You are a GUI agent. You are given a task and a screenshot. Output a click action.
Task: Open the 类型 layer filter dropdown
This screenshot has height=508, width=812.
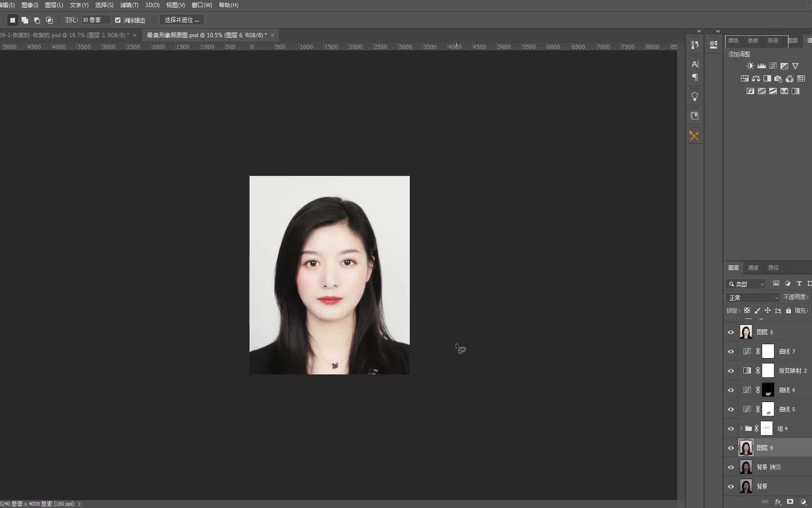[746, 284]
